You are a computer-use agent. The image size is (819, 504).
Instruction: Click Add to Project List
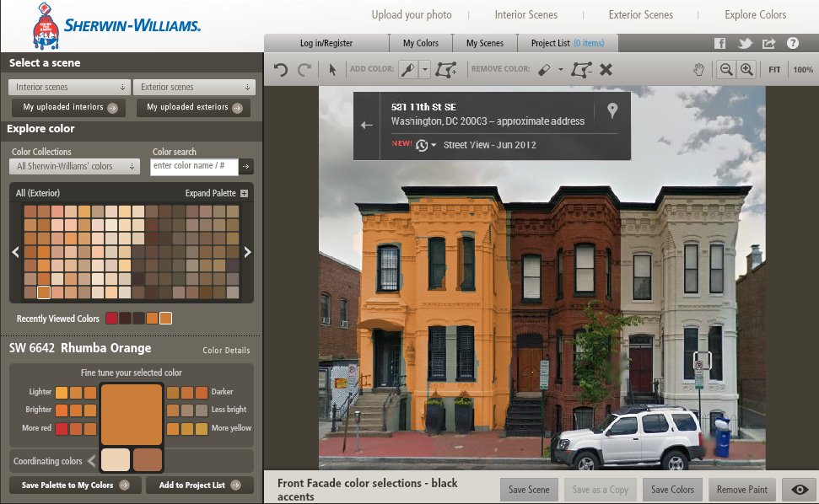199,485
